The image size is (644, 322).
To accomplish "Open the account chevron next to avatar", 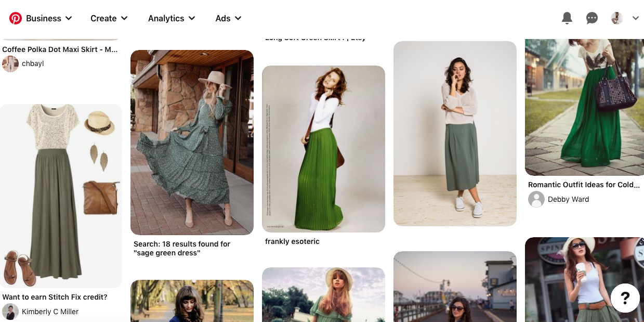I will (x=636, y=18).
